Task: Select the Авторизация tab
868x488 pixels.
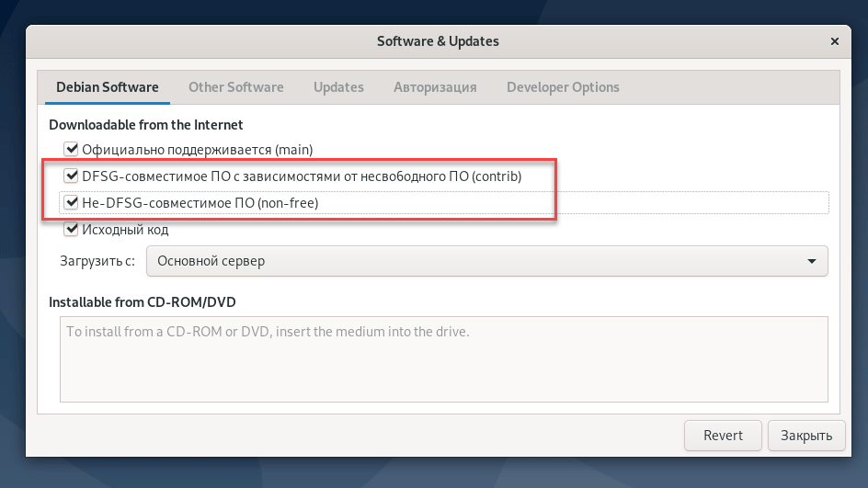Action: pos(435,87)
